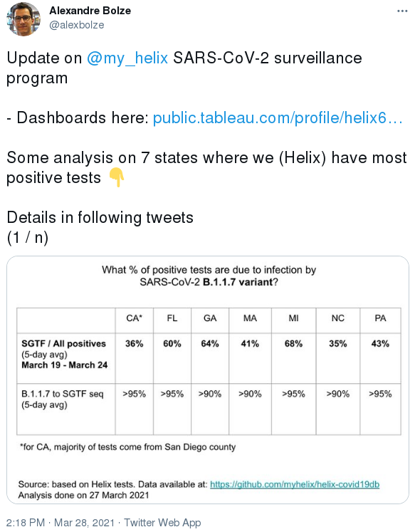Screen dimensions: 415x532
Task: Follow the public.tableau.com dashboards link
Action: click(x=278, y=118)
